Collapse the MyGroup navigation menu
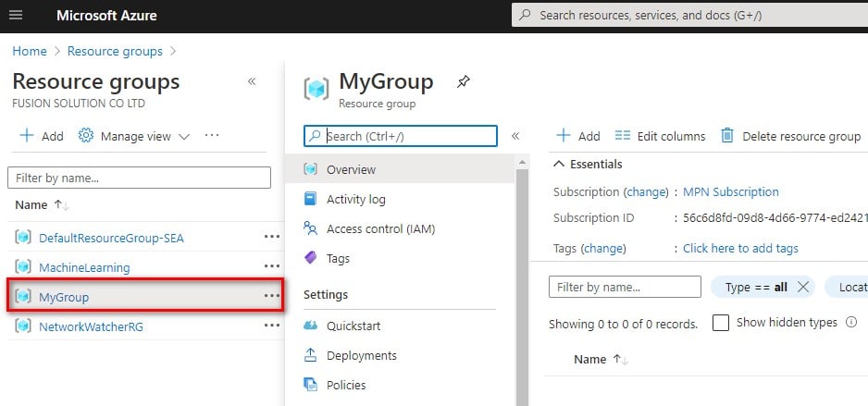The height and width of the screenshot is (406, 868). [515, 136]
